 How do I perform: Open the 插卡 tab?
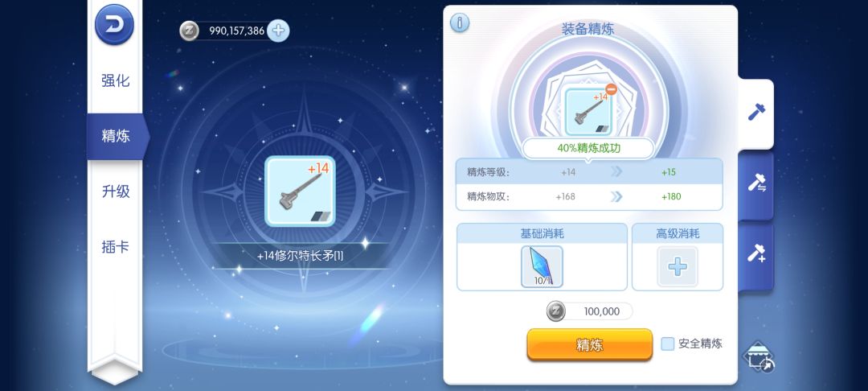[115, 247]
